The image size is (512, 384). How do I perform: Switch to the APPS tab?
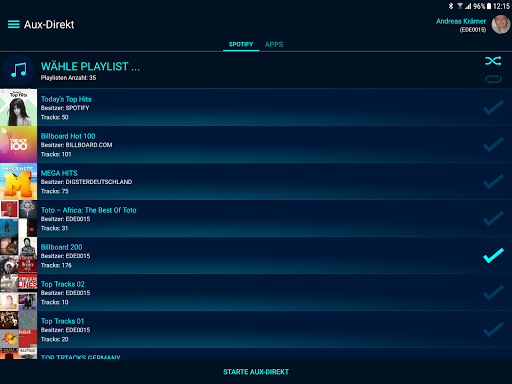(x=274, y=44)
